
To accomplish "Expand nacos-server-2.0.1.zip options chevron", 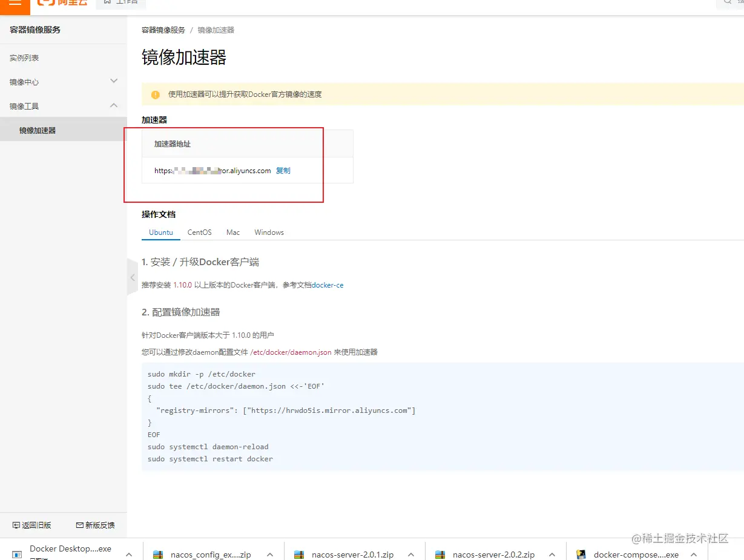I will pos(411,554).
